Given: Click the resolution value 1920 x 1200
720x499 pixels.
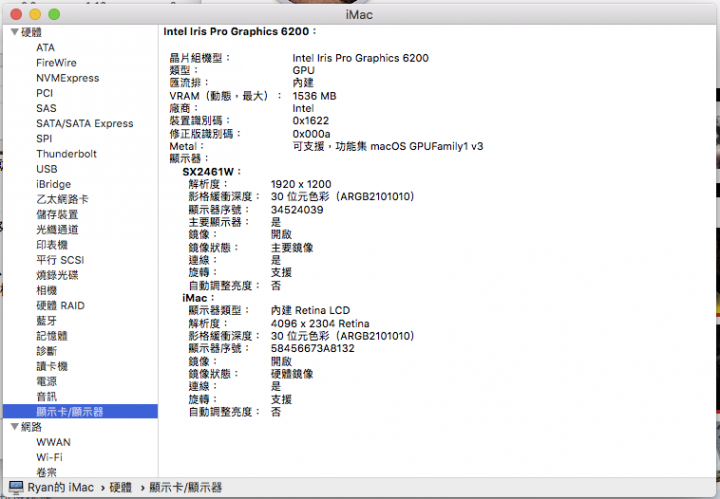Looking at the screenshot, I should (x=301, y=184).
